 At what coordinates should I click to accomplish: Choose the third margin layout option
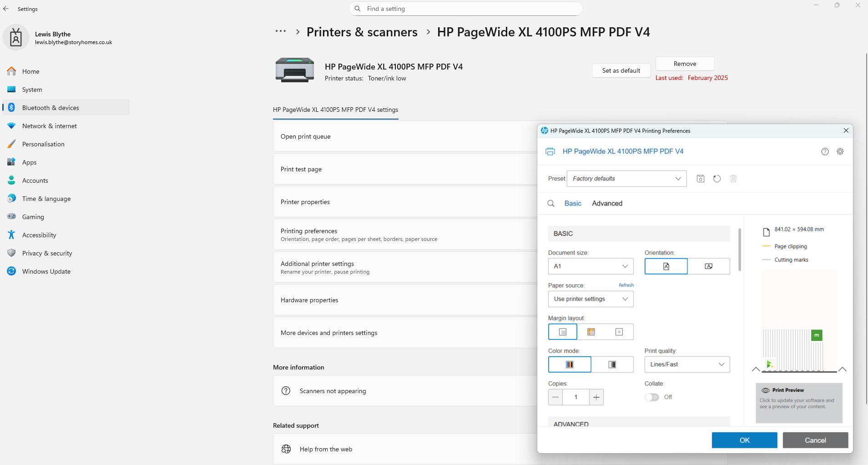point(619,332)
